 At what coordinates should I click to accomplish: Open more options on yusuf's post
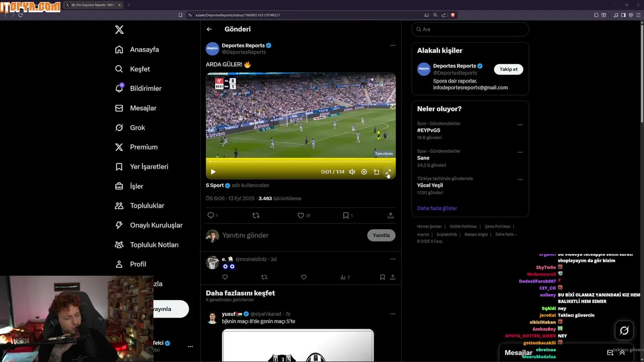coord(393,314)
